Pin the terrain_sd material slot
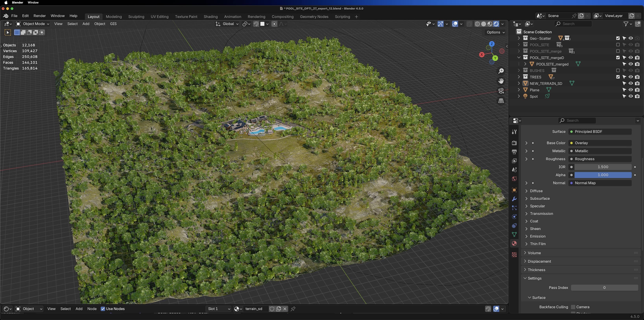Screen dimensions: 644x320 [293, 309]
